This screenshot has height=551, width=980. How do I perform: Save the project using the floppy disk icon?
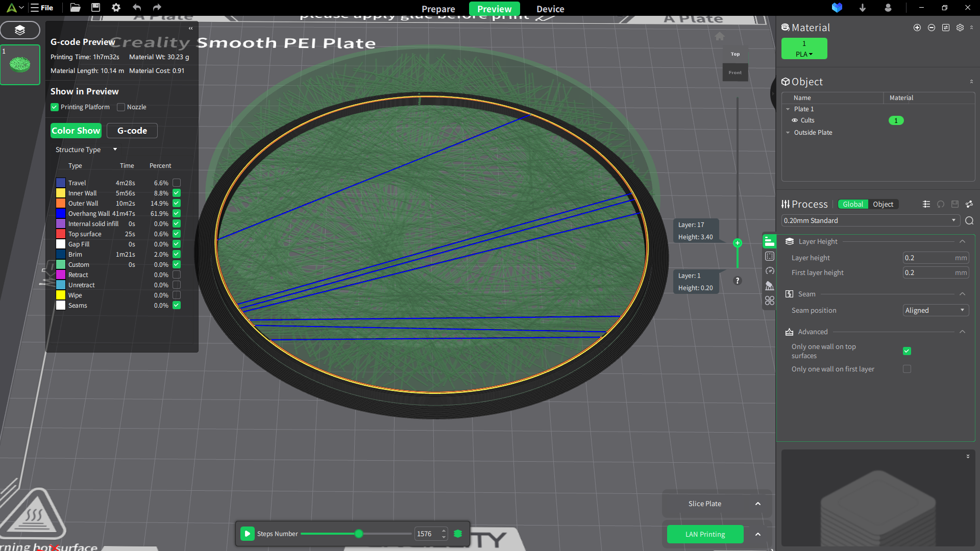[x=95, y=8]
